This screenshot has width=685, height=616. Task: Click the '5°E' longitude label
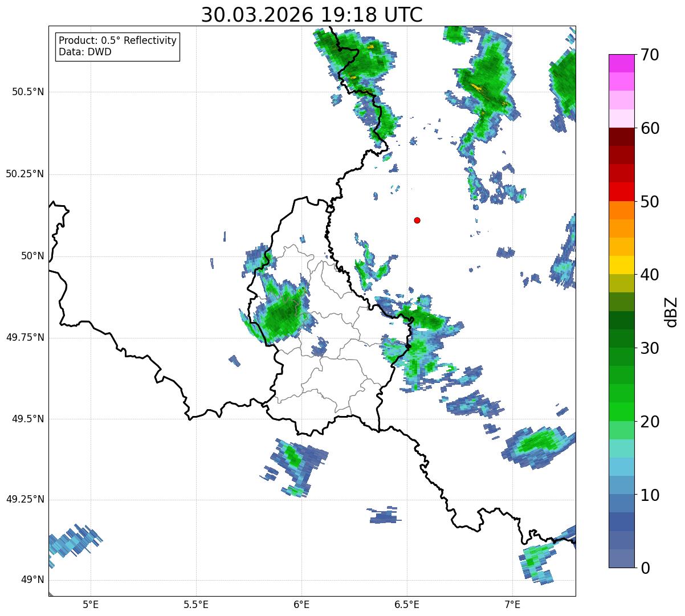tap(91, 604)
